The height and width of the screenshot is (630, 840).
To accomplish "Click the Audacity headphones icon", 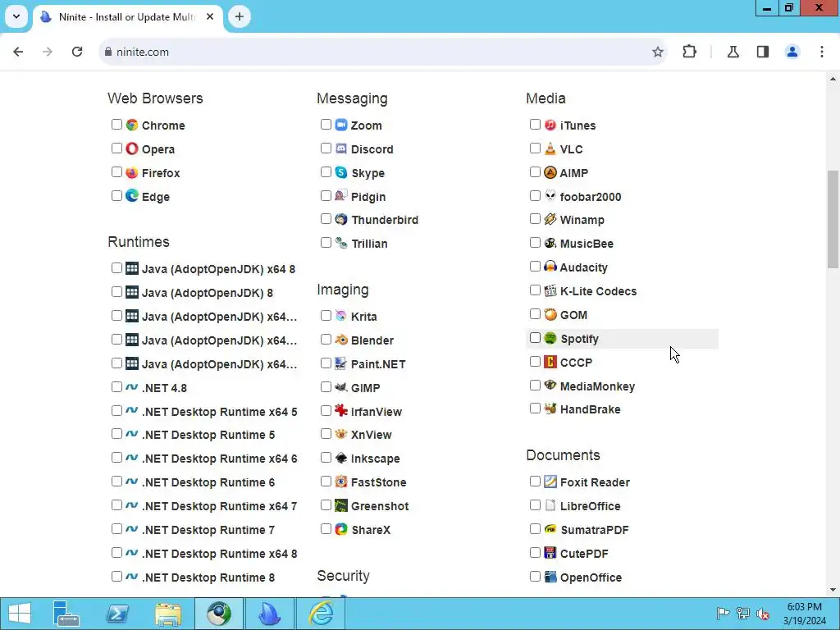I will coord(550,267).
